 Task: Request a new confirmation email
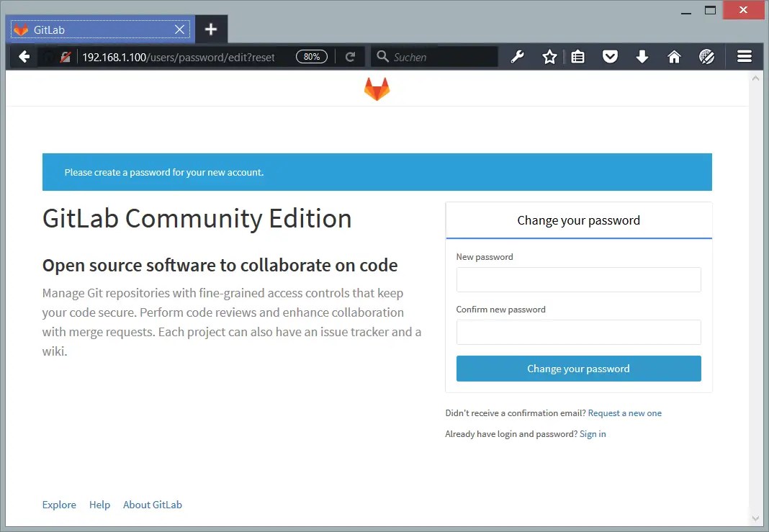pyautogui.click(x=625, y=412)
